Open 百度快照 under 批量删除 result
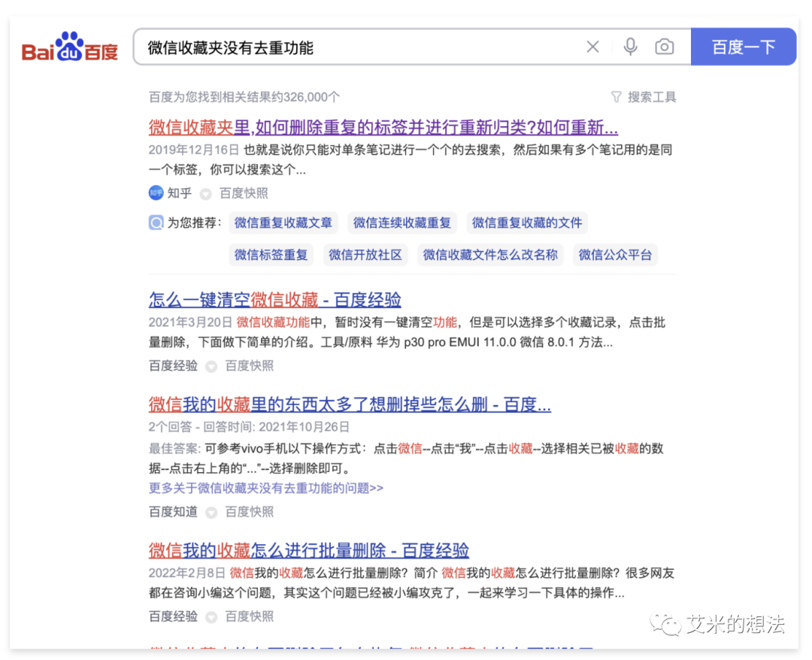The width and height of the screenshot is (812, 660). [249, 616]
